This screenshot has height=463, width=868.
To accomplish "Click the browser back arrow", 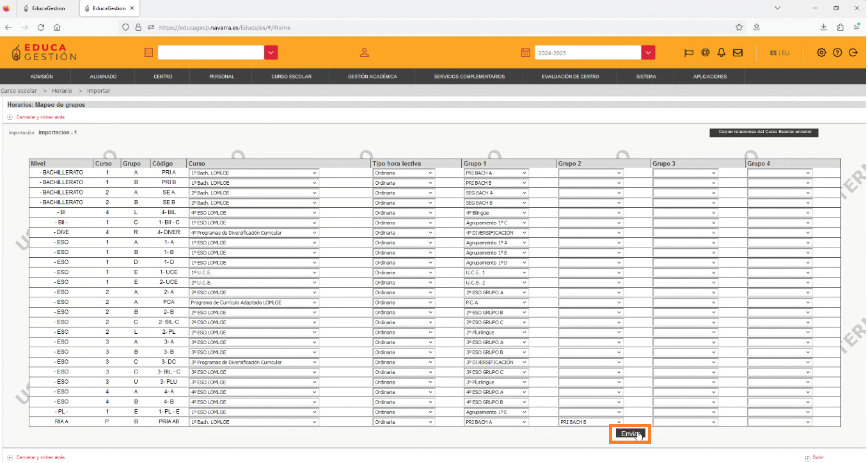I will click(x=8, y=27).
